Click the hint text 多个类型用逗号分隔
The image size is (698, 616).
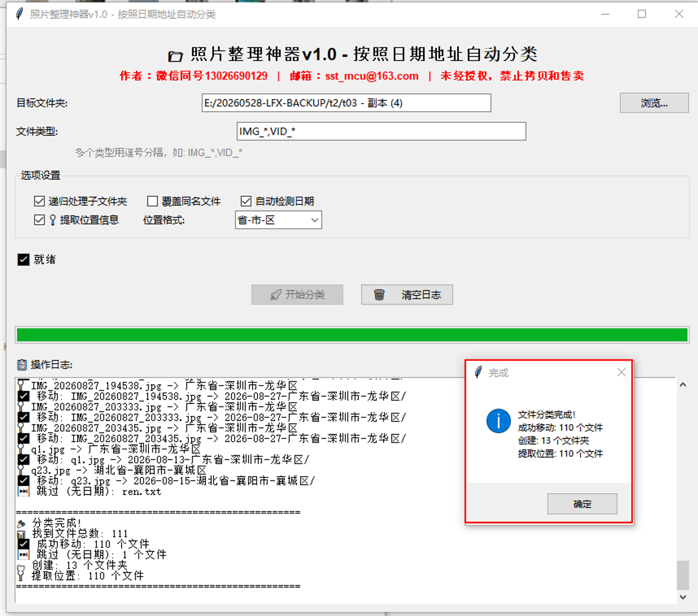click(x=158, y=152)
